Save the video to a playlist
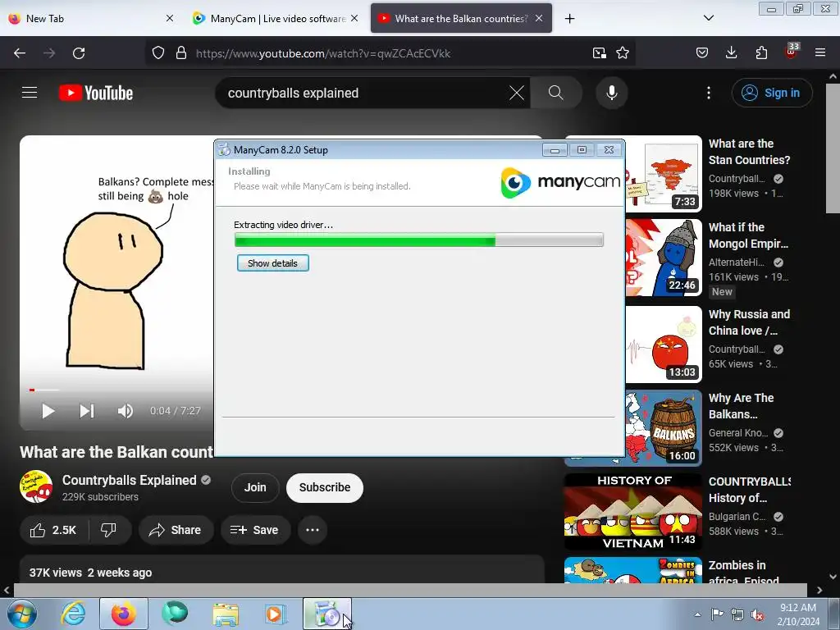Viewport: 840px width, 630px height. point(255,530)
